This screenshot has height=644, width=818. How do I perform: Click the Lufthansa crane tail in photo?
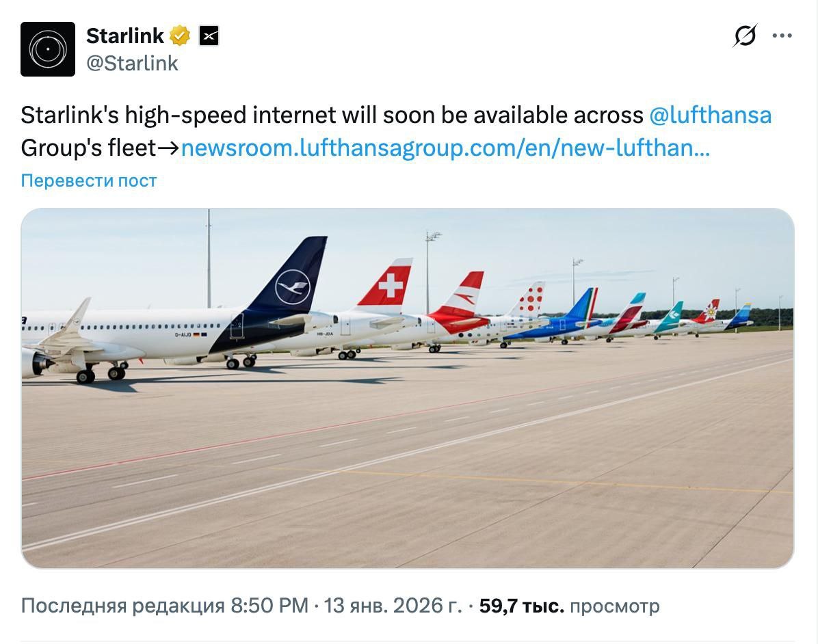pos(293,286)
